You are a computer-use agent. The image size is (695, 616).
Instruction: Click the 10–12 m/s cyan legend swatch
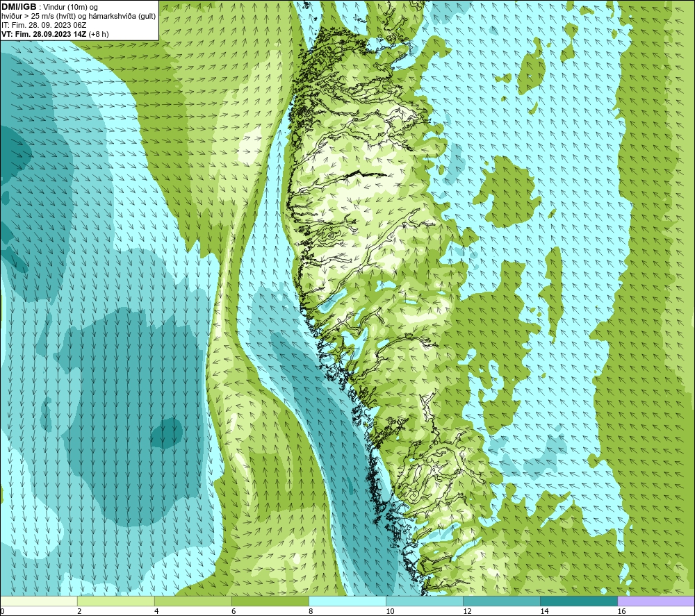425,601
